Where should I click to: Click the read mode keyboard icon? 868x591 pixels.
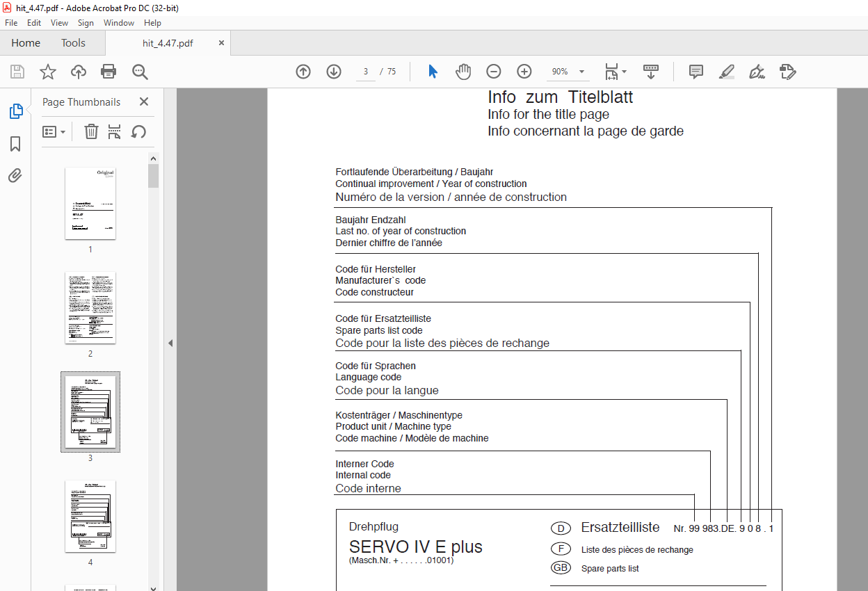(x=651, y=72)
